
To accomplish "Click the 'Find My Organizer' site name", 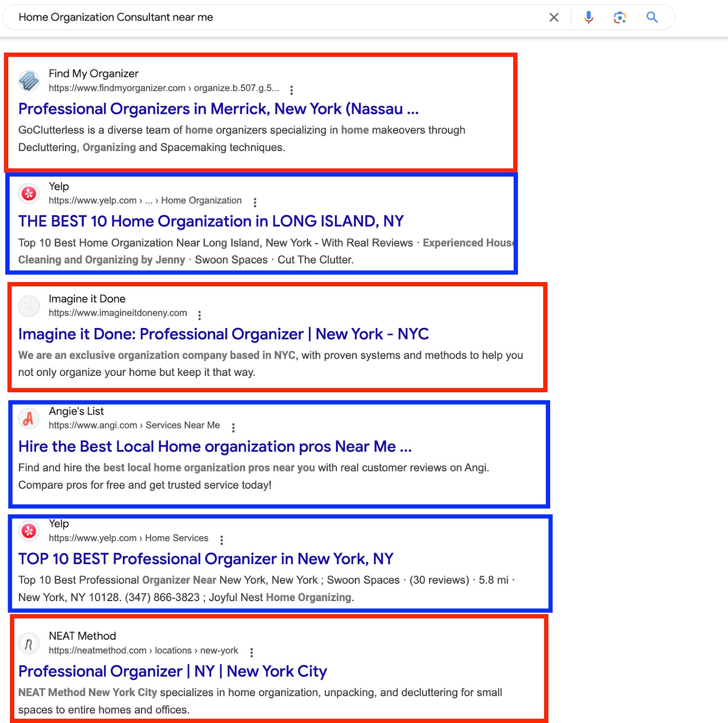I will [x=94, y=74].
